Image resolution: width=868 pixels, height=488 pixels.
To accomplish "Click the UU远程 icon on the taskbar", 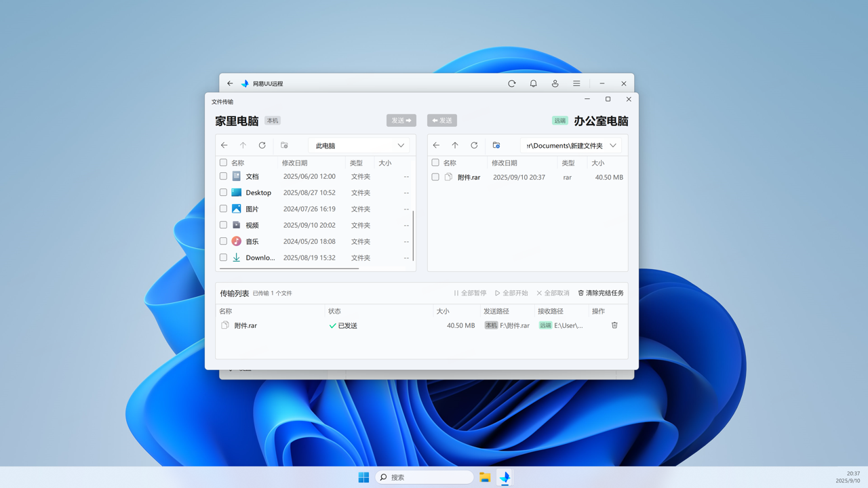I will pyautogui.click(x=505, y=477).
